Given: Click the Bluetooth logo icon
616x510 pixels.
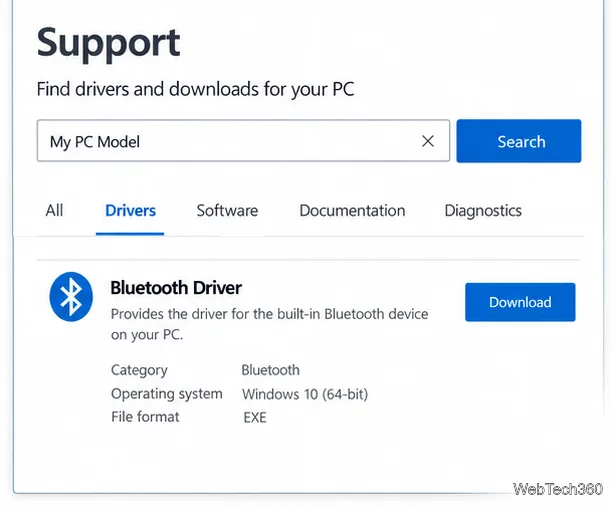Looking at the screenshot, I should tap(71, 297).
